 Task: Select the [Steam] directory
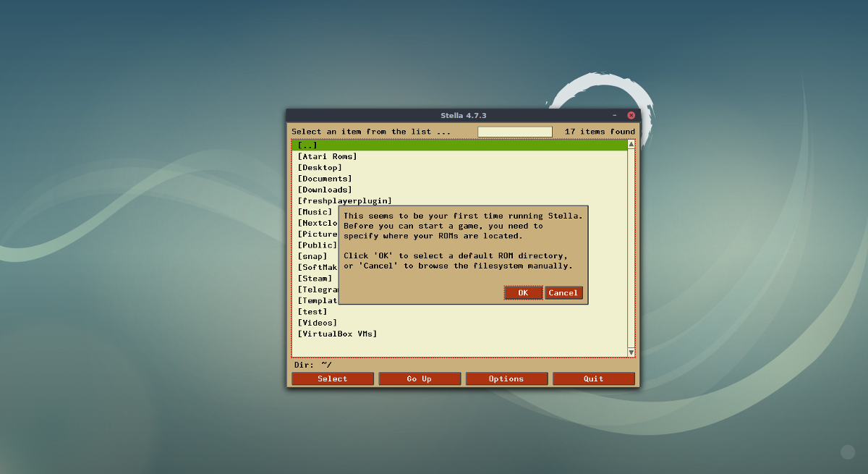pos(315,278)
